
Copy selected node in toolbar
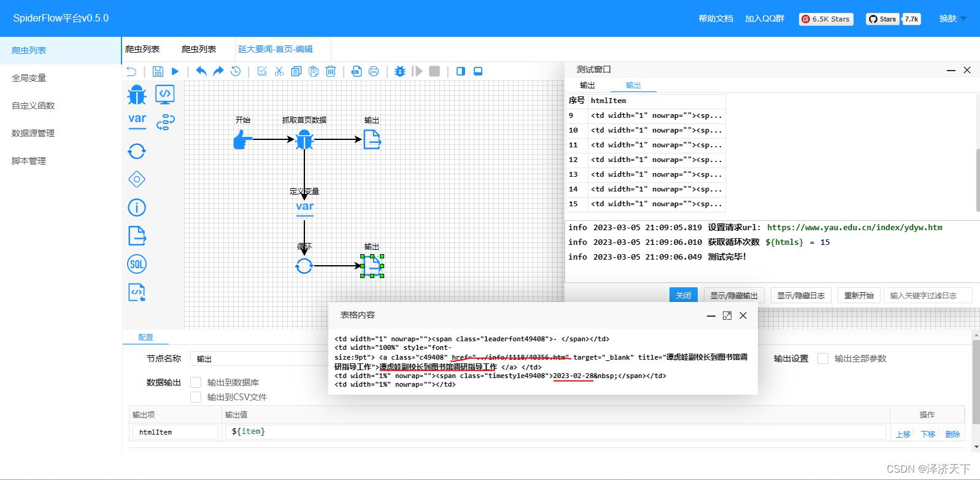296,71
